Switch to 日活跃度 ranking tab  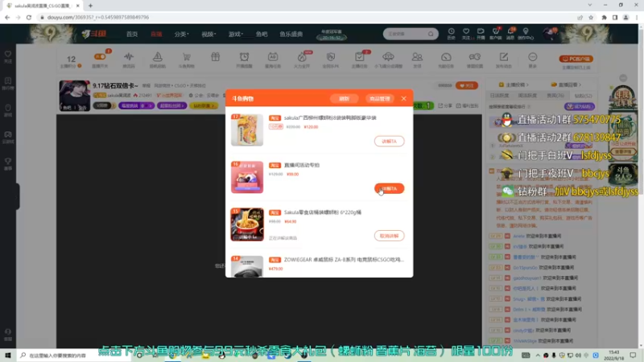[499, 95]
